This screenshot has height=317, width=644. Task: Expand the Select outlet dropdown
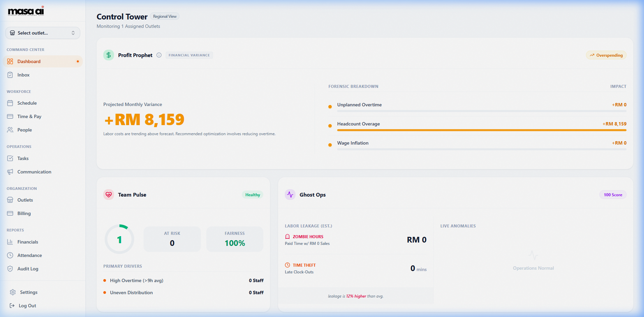click(43, 33)
